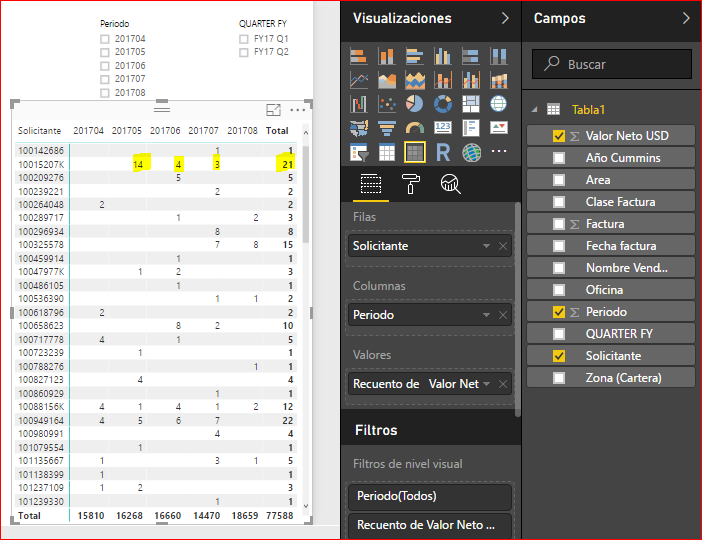Switch to the Fields well tab
This screenshot has height=540, width=702.
pos(371,184)
